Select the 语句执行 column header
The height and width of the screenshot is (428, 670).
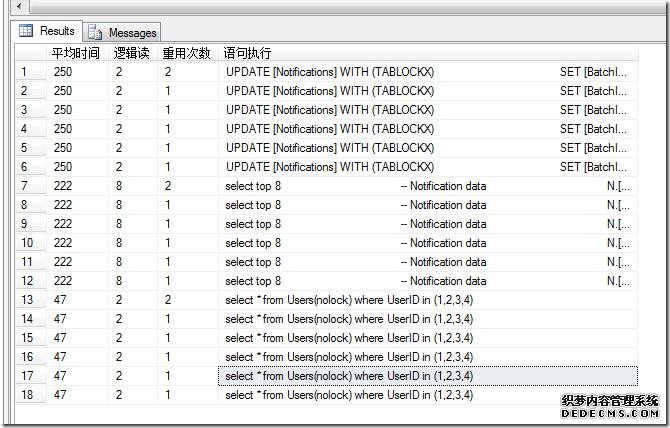point(246,53)
